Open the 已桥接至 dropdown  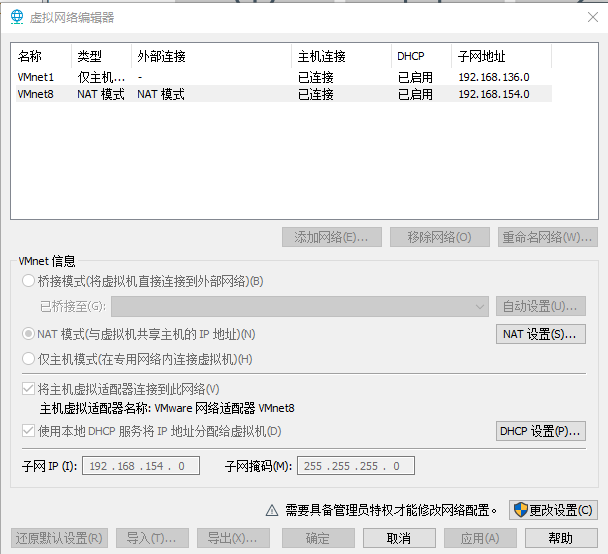point(300,306)
